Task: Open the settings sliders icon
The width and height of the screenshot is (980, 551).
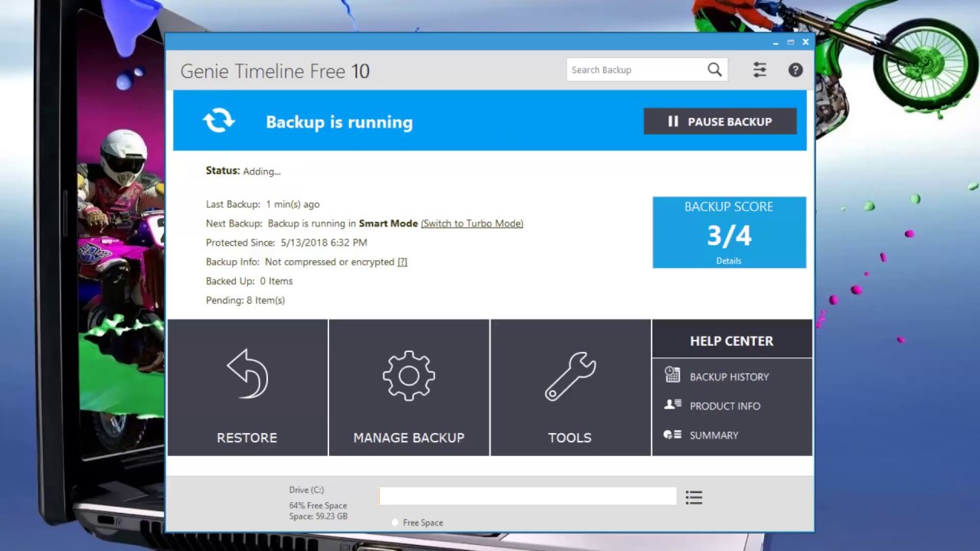Action: click(759, 70)
